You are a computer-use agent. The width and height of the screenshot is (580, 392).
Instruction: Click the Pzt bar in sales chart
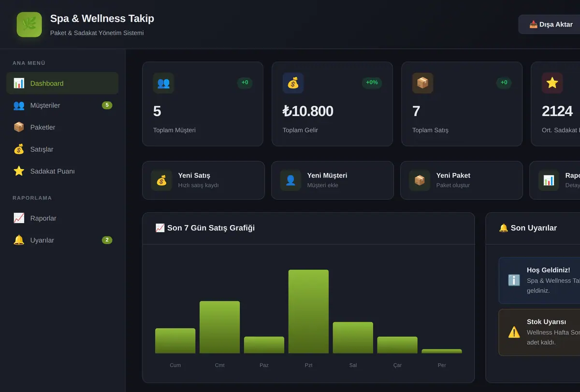point(308,311)
